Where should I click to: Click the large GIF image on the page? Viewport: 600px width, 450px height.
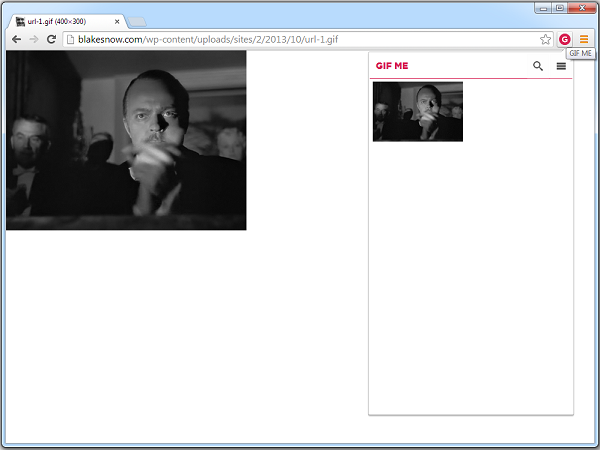tap(126, 140)
